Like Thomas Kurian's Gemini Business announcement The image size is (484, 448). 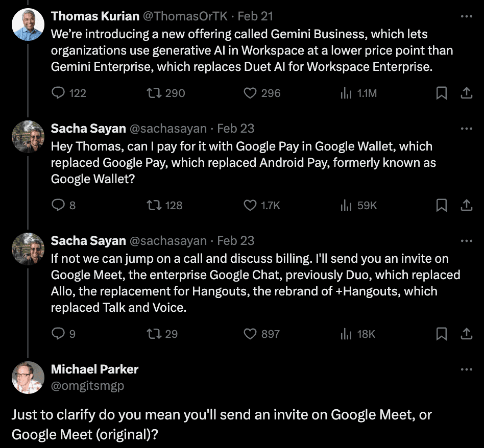(x=249, y=93)
